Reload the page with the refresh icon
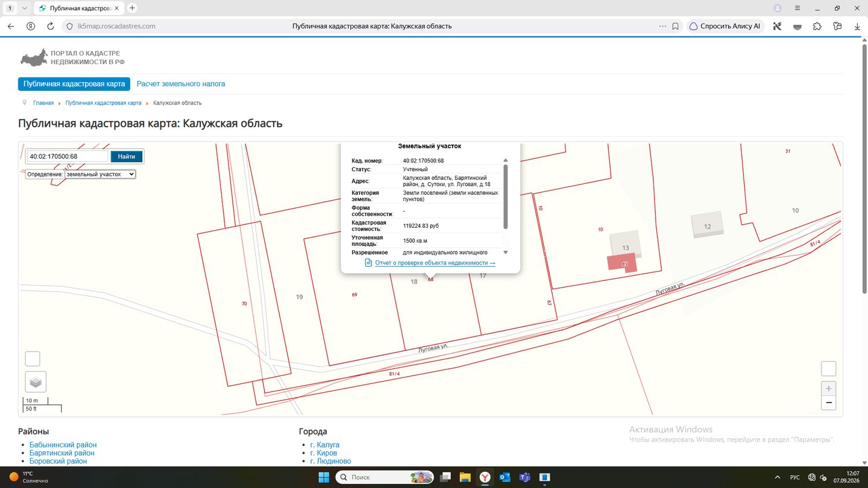Image resolution: width=868 pixels, height=488 pixels. pyautogui.click(x=50, y=26)
